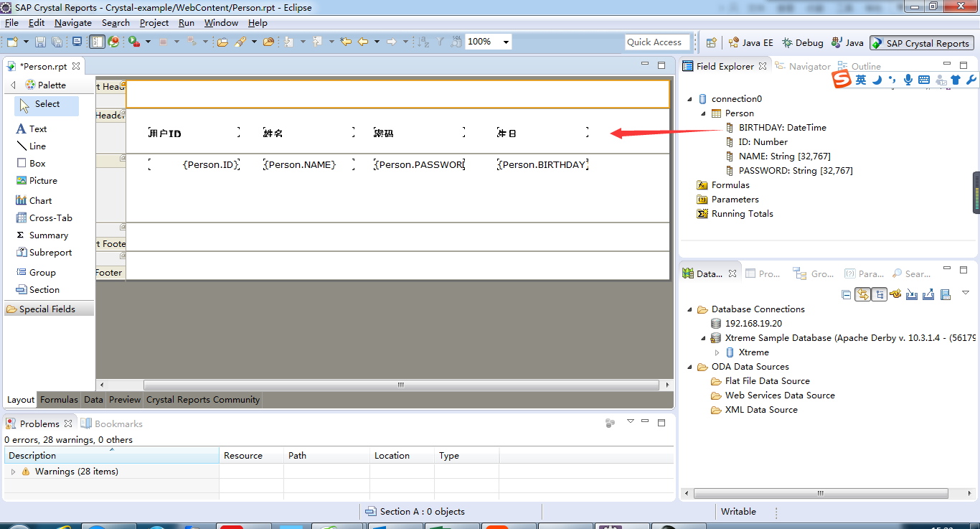Screen dimensions: 980x529
Task: Click the Save icon in the main toolbar
Action: point(40,42)
